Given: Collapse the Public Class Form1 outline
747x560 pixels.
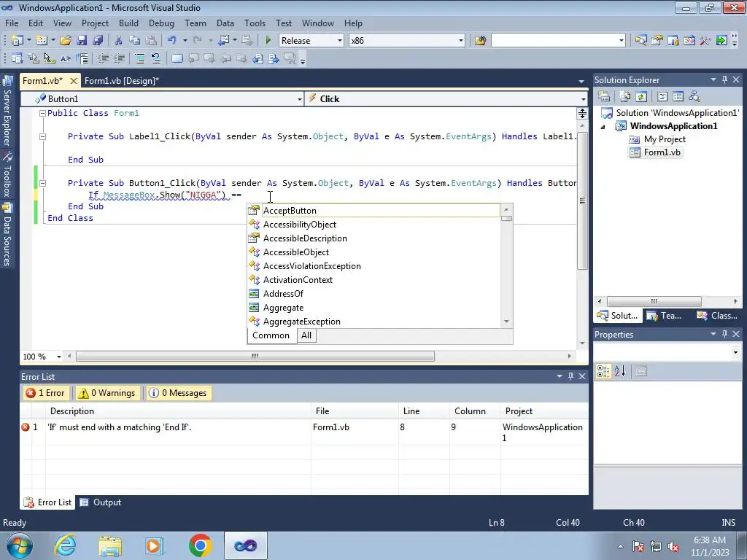Looking at the screenshot, I should pos(42,113).
